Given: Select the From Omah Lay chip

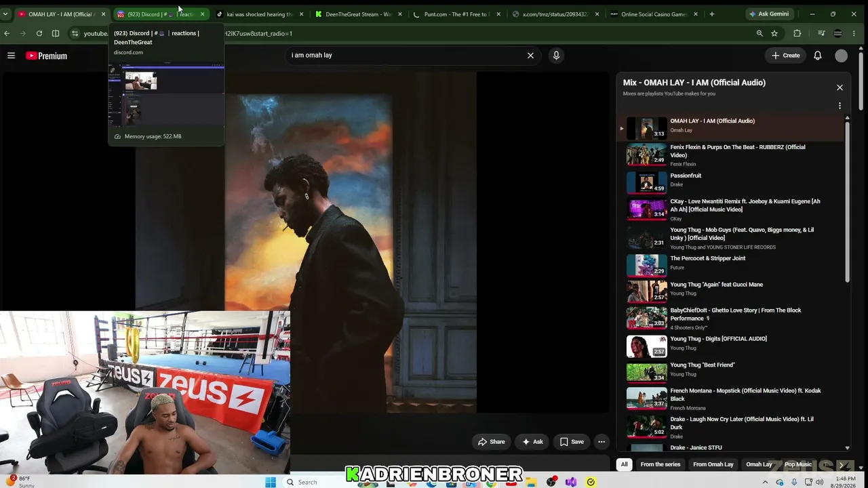Looking at the screenshot, I should pyautogui.click(x=713, y=464).
